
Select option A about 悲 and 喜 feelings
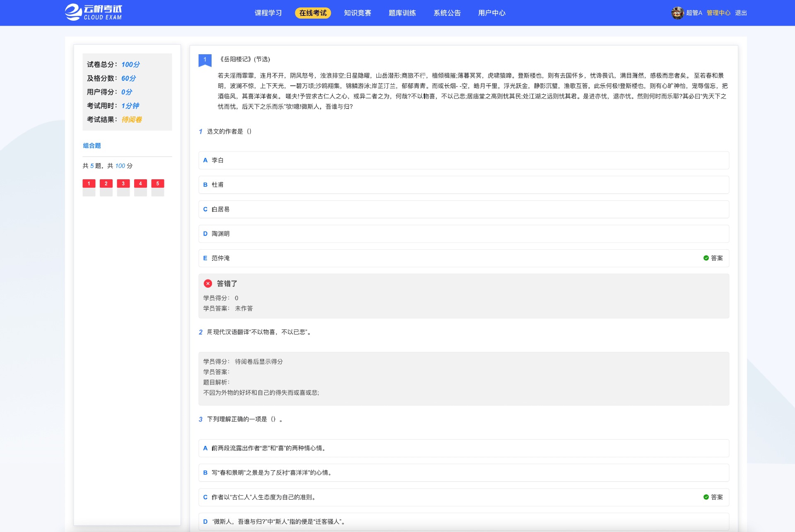point(464,448)
